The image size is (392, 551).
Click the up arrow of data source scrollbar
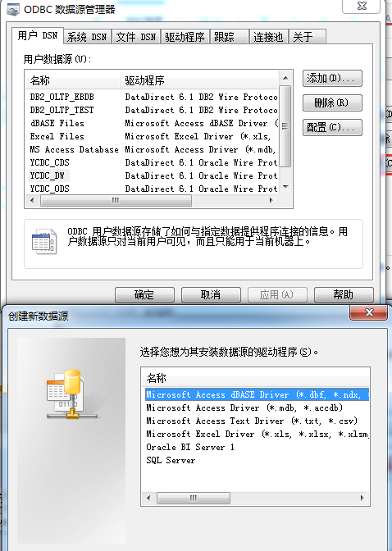285,78
